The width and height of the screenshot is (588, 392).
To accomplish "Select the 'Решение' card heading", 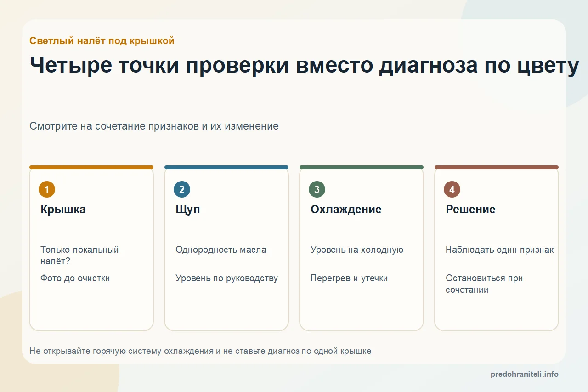I will click(x=470, y=210).
